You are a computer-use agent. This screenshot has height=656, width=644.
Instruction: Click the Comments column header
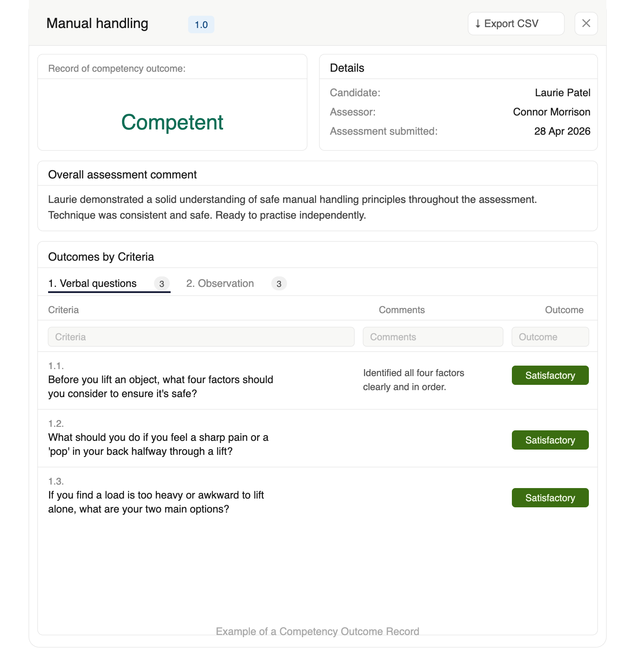coord(402,310)
